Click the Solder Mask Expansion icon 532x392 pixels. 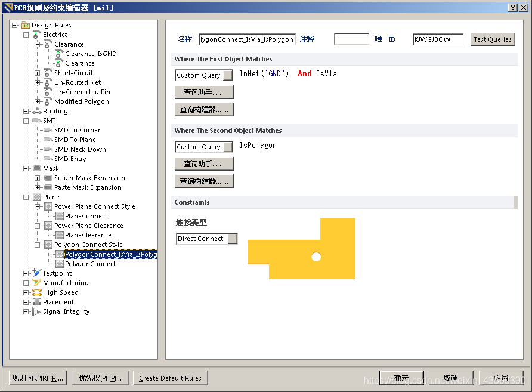[48, 178]
